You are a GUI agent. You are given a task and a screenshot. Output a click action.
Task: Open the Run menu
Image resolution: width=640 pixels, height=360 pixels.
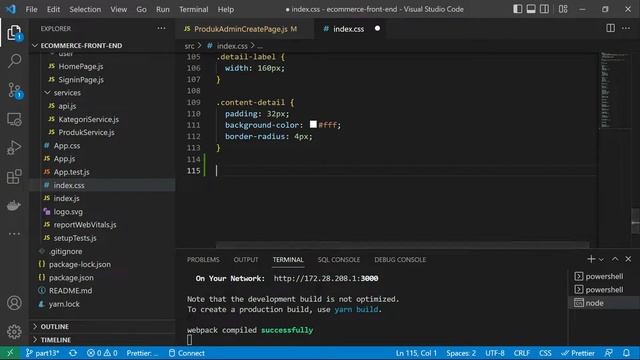click(x=162, y=9)
